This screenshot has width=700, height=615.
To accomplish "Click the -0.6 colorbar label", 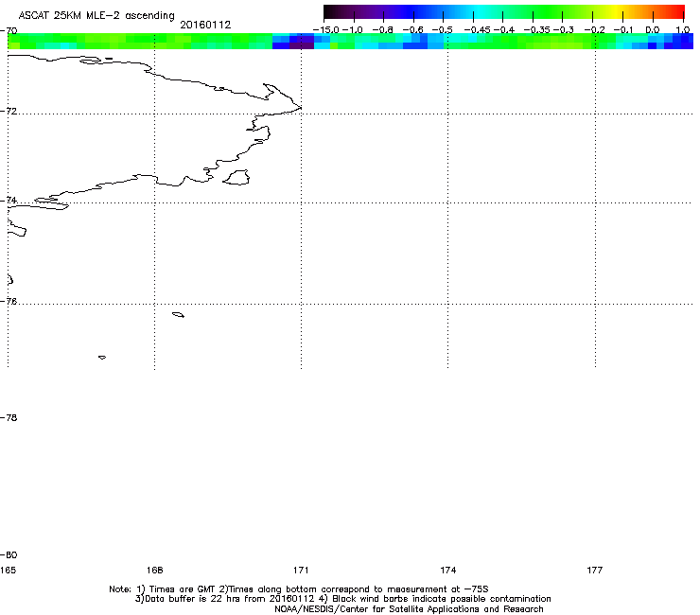I will tap(413, 30).
